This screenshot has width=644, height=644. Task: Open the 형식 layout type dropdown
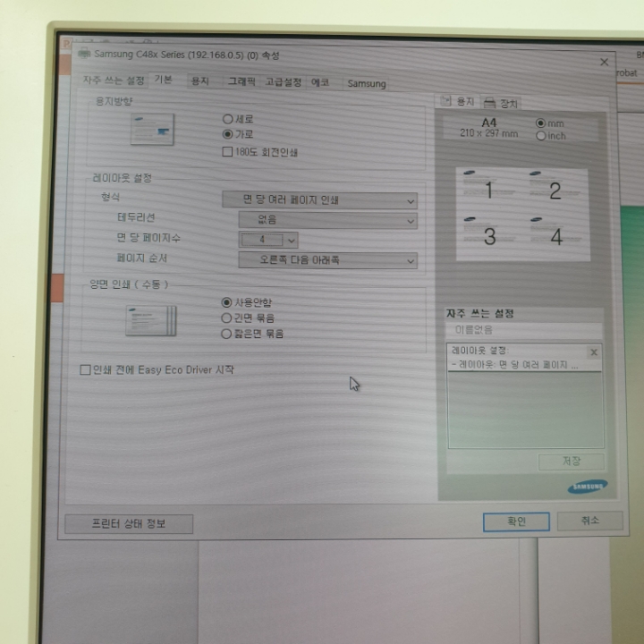pyautogui.click(x=320, y=200)
